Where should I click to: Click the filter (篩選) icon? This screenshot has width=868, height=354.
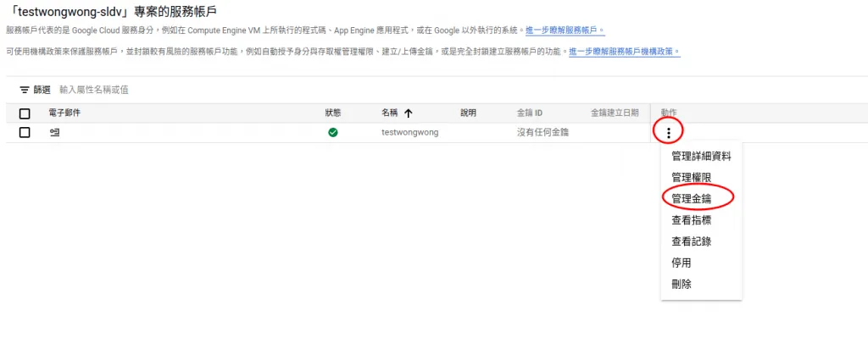click(25, 90)
